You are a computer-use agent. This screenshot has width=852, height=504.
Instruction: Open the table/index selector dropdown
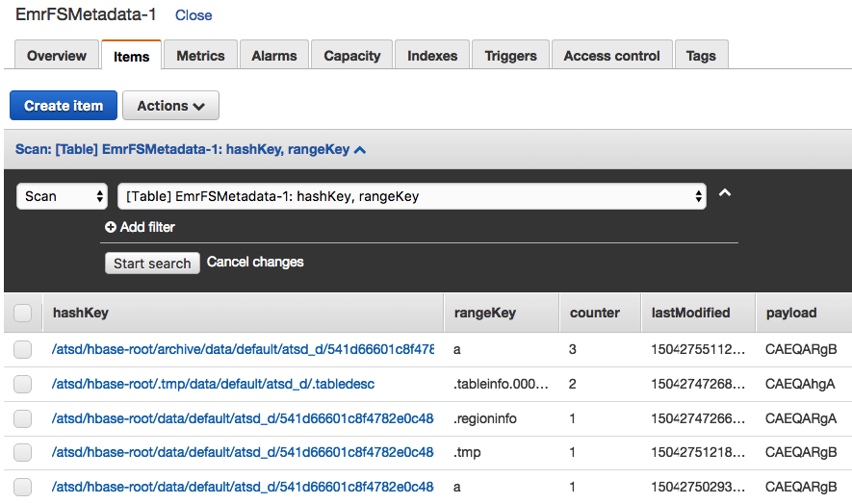(x=411, y=196)
